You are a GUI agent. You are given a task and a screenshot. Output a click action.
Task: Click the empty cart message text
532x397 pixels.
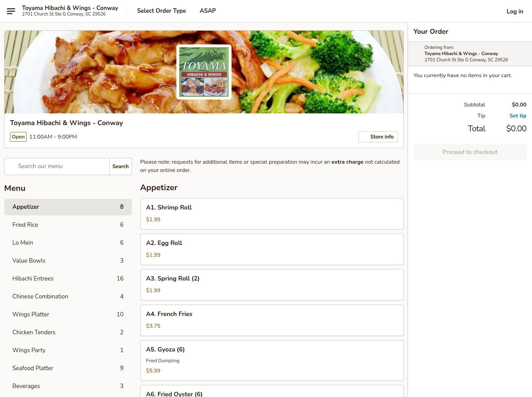463,75
